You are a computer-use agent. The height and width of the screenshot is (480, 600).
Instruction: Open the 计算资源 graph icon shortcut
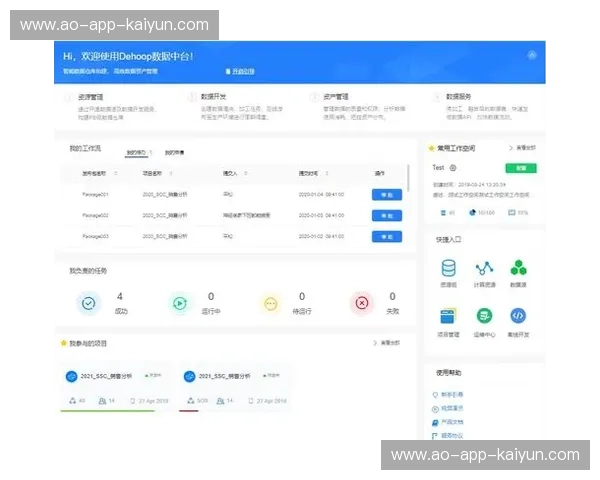pos(484,268)
